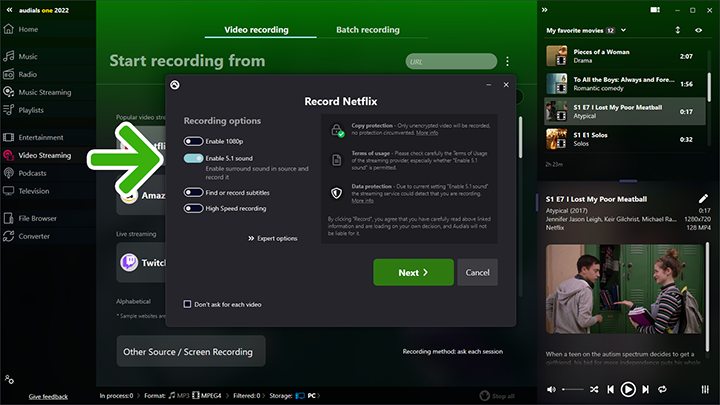Open the Filtered status entry
Image resolution: width=720 pixels, height=405 pixels.
247,395
